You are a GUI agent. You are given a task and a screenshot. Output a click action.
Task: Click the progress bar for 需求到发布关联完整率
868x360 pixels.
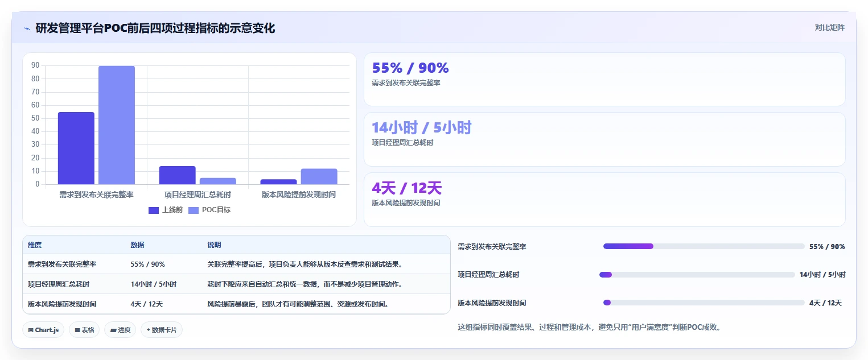tap(704, 246)
